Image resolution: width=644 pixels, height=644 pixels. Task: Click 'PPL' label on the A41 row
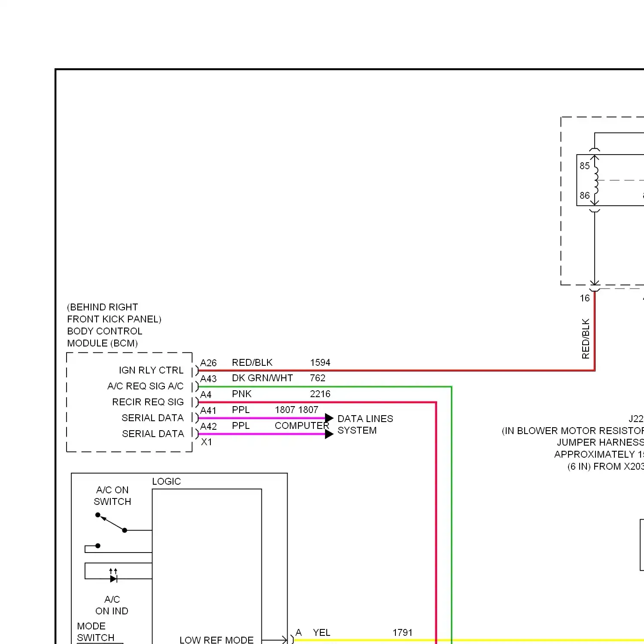(240, 410)
